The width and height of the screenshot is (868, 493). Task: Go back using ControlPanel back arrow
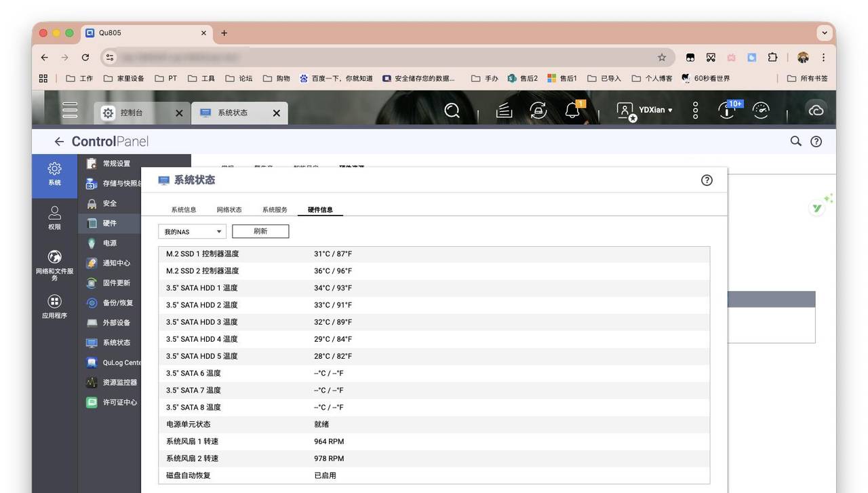coord(59,142)
